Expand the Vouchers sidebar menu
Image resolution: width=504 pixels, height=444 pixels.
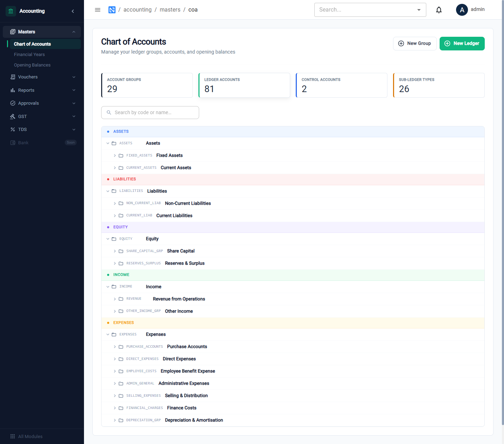[x=42, y=77]
